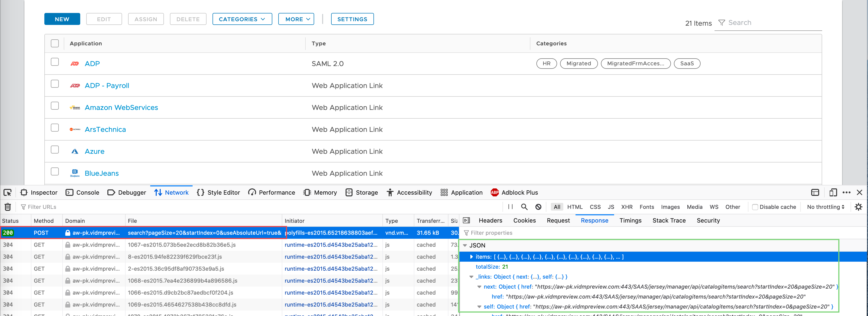The width and height of the screenshot is (868, 316).
Task: Toggle responsive design mode icon
Action: tap(833, 192)
